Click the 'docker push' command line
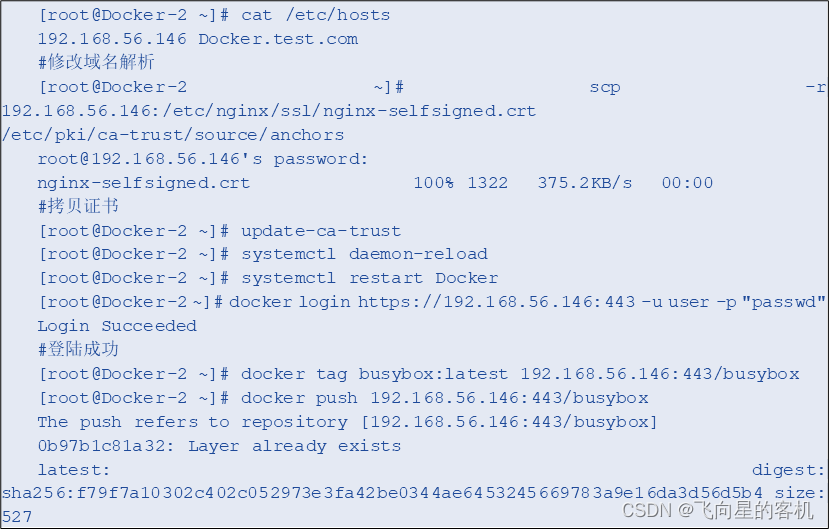Screen dimensions: 829x529 point(445,398)
